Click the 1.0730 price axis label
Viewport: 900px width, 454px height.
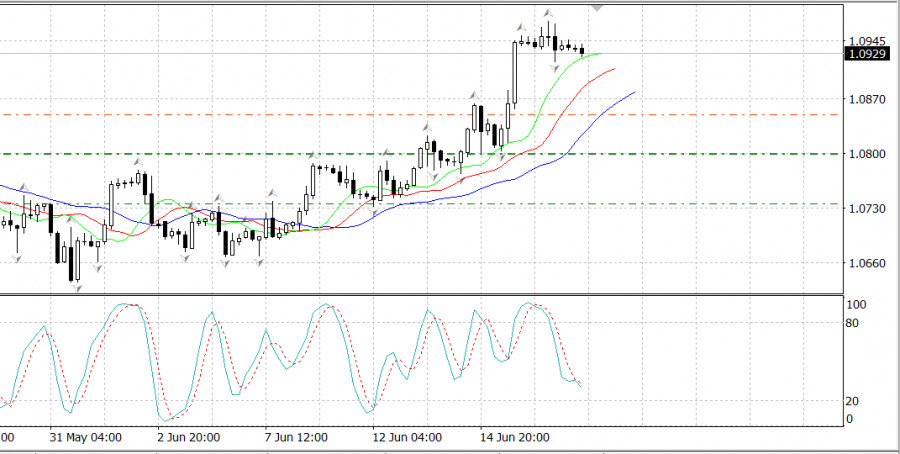pyautogui.click(x=864, y=209)
